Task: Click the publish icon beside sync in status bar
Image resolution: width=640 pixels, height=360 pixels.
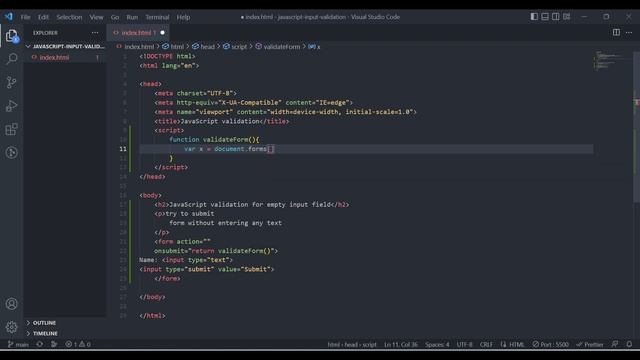Action: click(x=54, y=344)
